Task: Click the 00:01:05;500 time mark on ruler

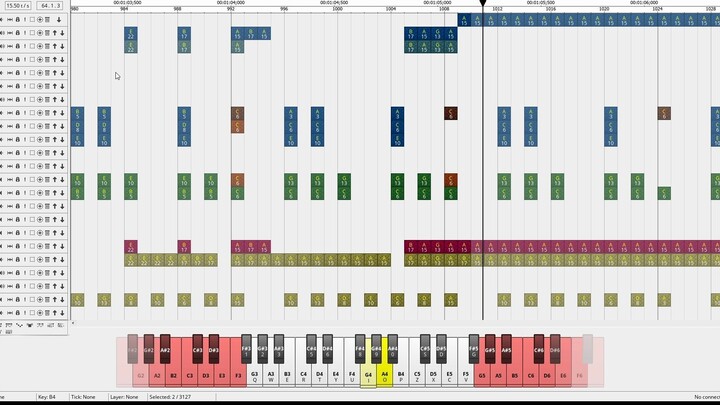Action: tap(540, 3)
